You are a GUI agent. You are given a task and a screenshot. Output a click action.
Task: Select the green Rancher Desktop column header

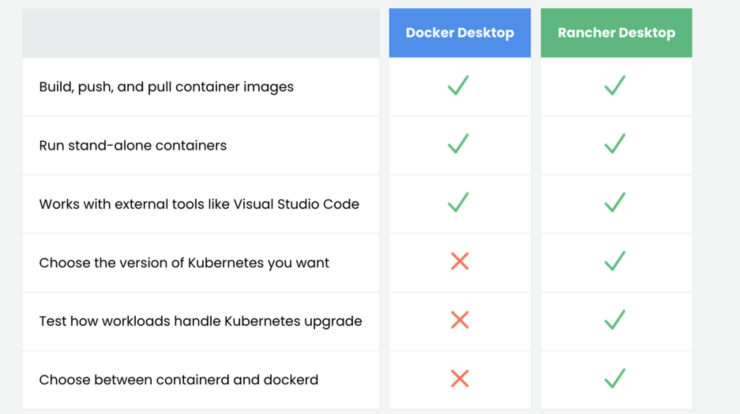pos(616,33)
